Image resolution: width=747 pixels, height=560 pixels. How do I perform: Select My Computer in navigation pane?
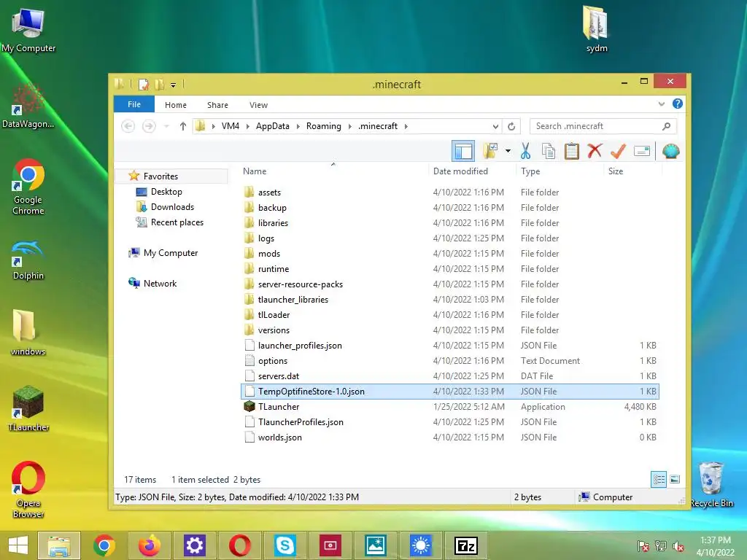pyautogui.click(x=171, y=253)
